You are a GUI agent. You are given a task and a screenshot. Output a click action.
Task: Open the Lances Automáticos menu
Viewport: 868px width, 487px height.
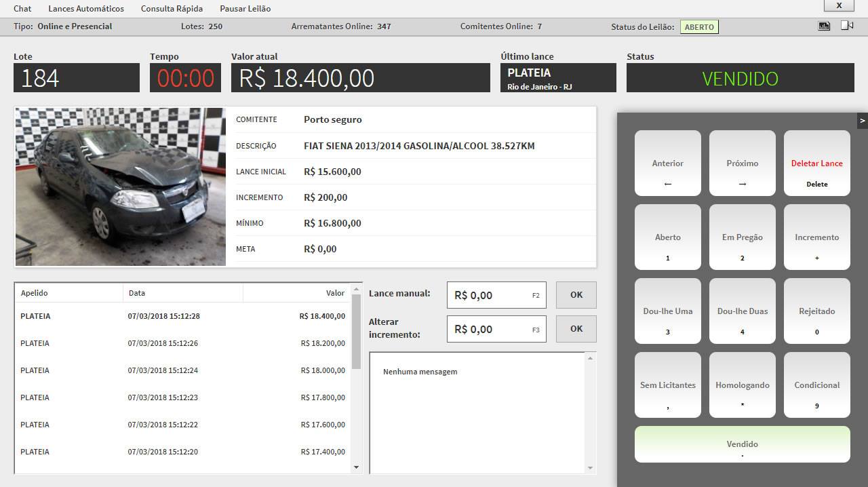(86, 9)
